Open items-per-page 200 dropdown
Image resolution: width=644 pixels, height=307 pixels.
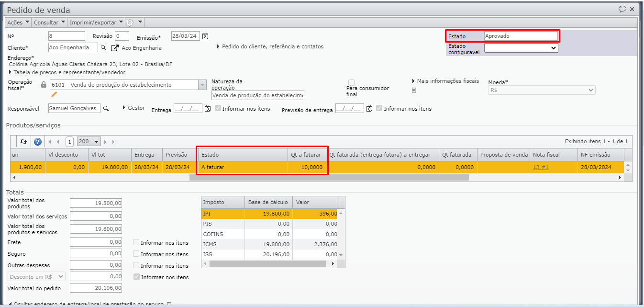click(89, 142)
